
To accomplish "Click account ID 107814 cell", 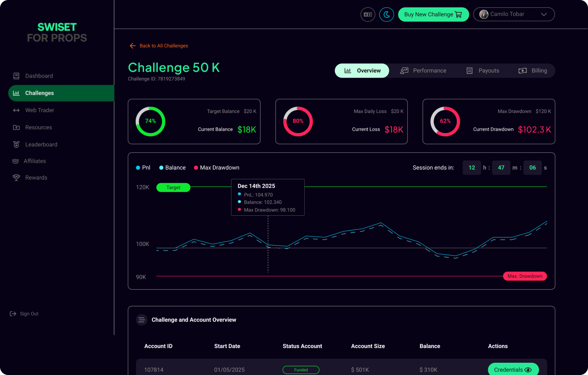I will click(x=154, y=370).
